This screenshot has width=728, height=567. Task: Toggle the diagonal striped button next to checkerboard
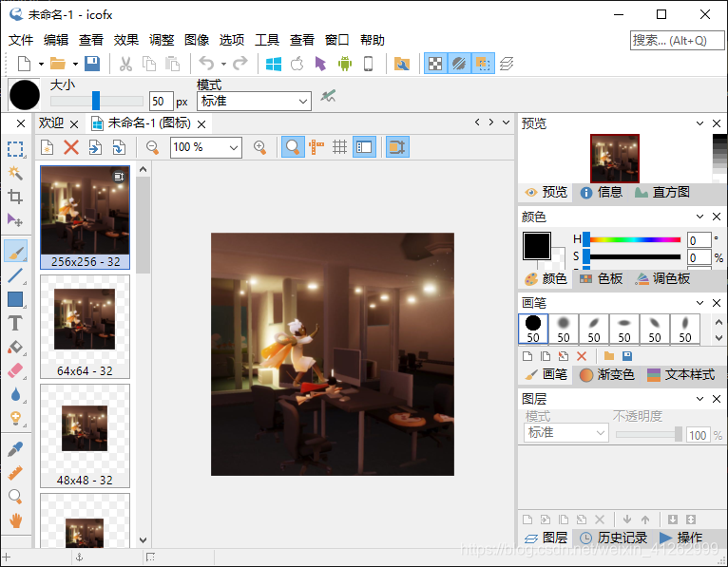(x=459, y=64)
